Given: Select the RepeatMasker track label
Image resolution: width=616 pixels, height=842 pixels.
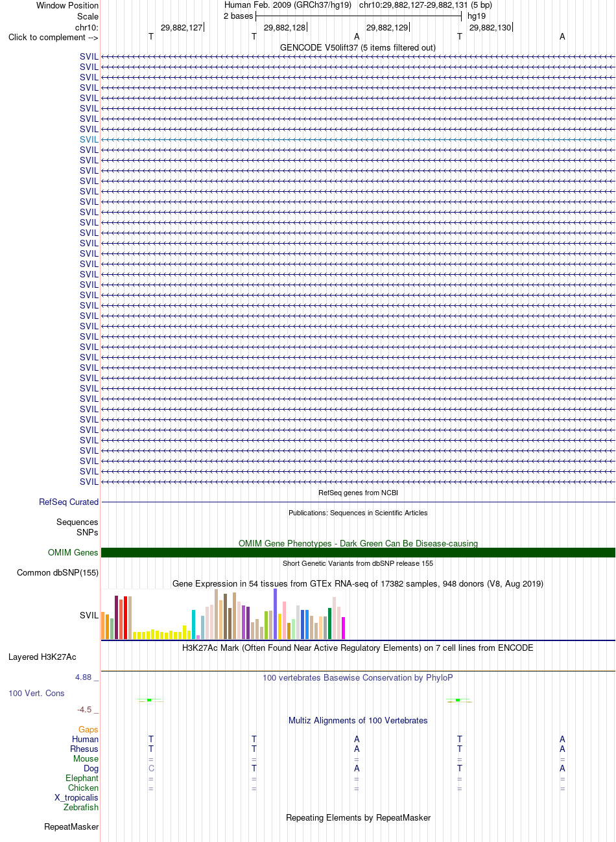Looking at the screenshot, I should pos(71,826).
